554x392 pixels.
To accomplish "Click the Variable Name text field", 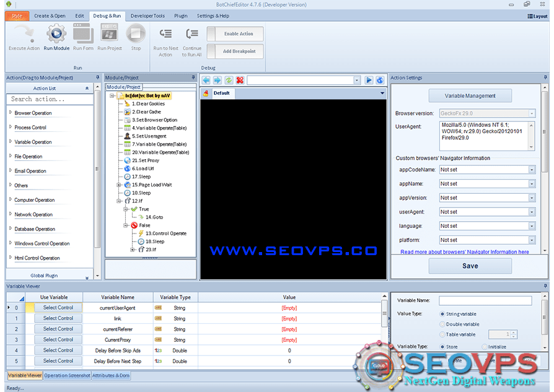I will [x=485, y=300].
